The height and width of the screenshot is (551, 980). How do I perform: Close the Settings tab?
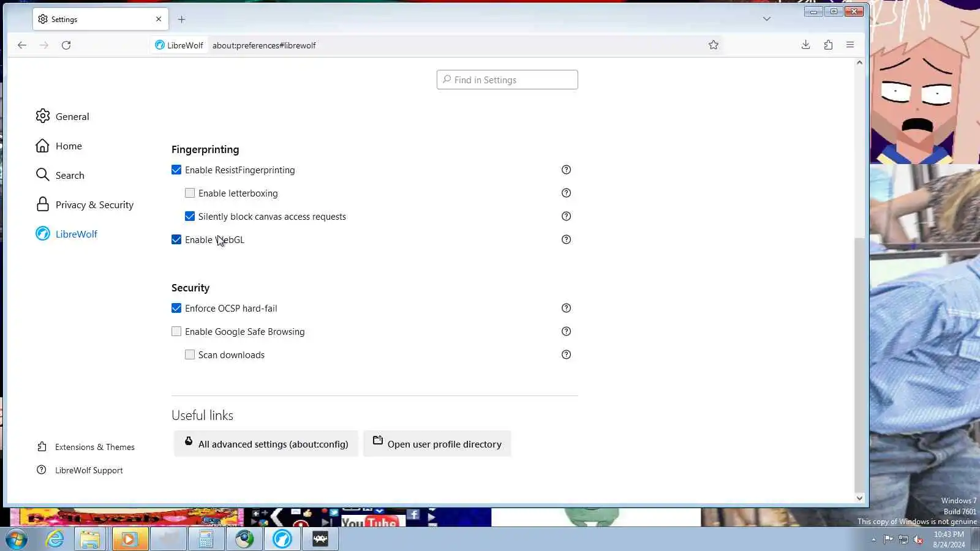[159, 19]
